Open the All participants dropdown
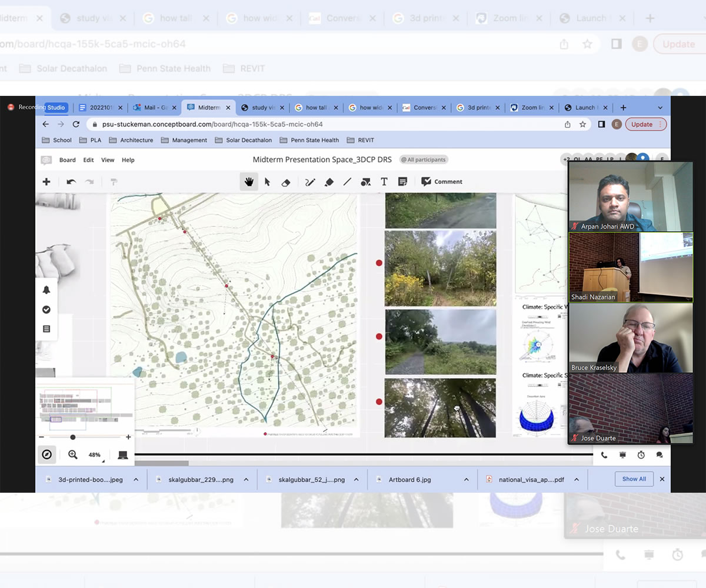Screen dimensions: 706x588 424,159
